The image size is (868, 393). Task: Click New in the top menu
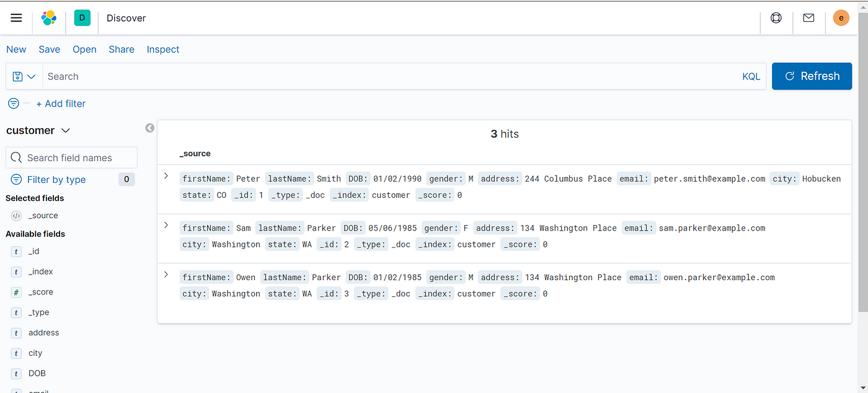pyautogui.click(x=16, y=50)
